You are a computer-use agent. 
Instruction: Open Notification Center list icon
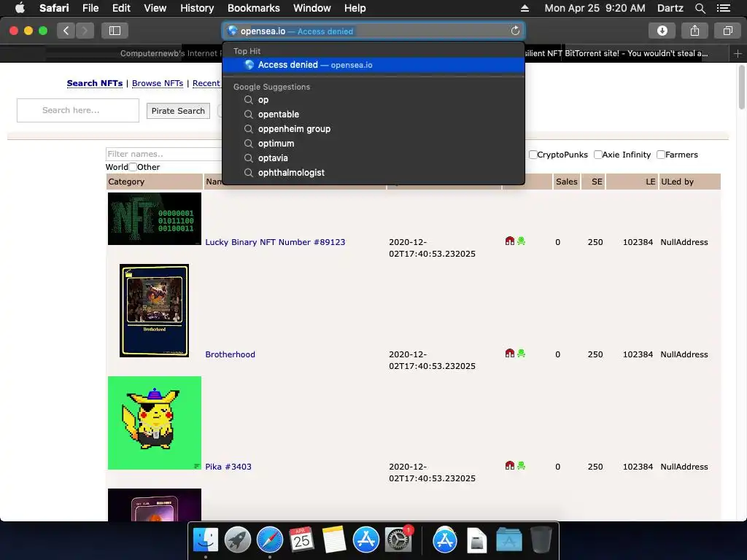tap(723, 8)
